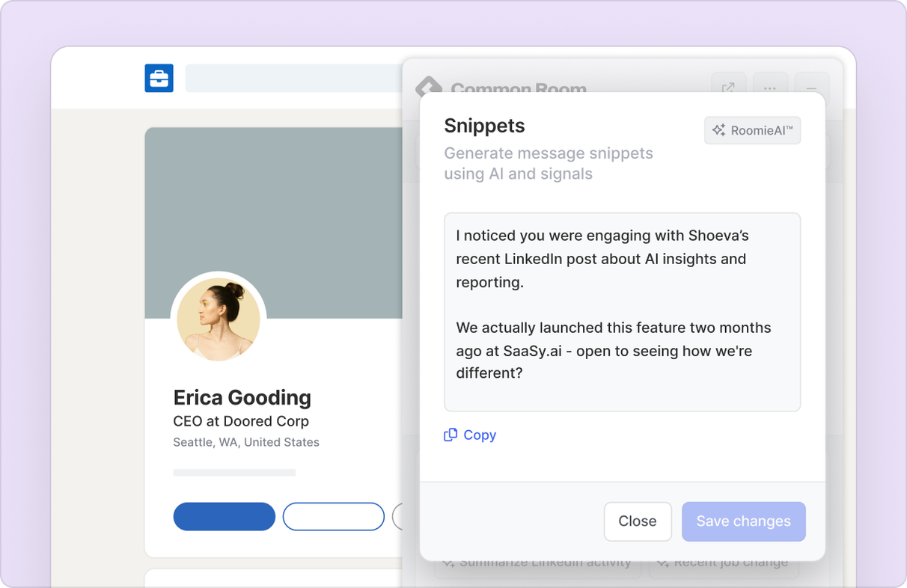The image size is (907, 588).
Task: Click the Recent job change chip
Action: coord(723,565)
